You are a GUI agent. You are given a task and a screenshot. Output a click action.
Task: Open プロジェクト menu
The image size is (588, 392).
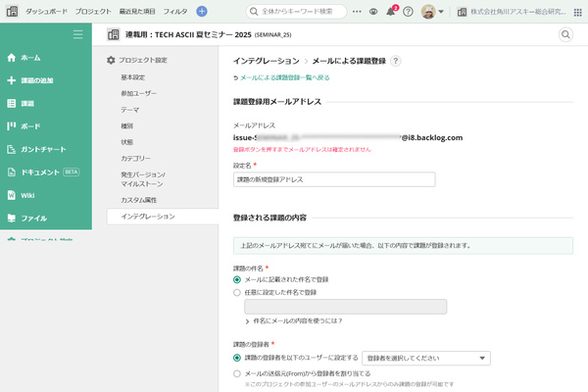tap(93, 12)
